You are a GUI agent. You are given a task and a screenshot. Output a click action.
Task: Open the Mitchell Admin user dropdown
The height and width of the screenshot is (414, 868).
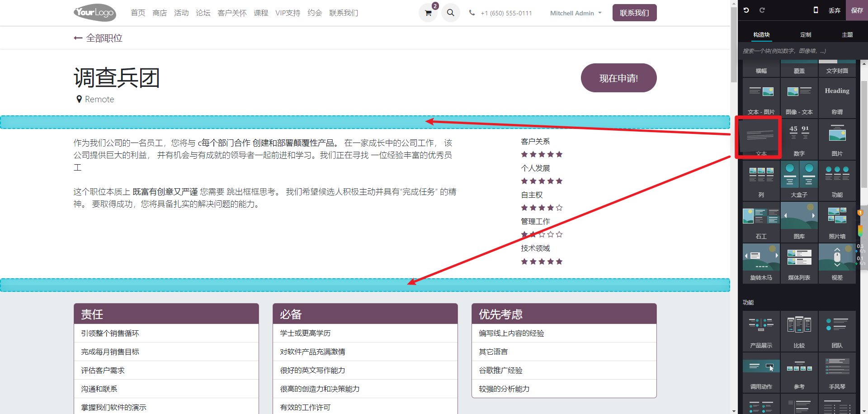pyautogui.click(x=576, y=13)
